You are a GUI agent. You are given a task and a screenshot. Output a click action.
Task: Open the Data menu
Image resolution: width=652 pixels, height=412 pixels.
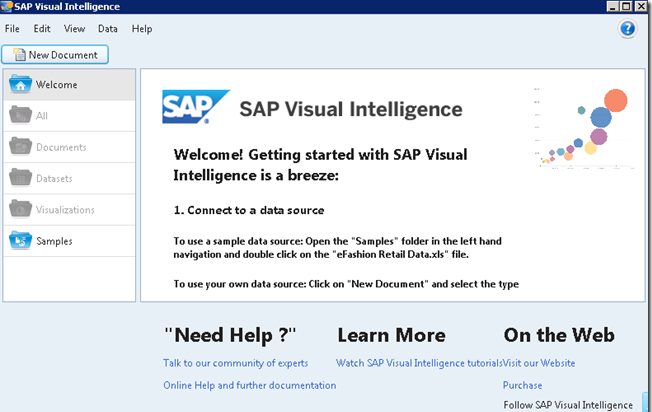(108, 29)
